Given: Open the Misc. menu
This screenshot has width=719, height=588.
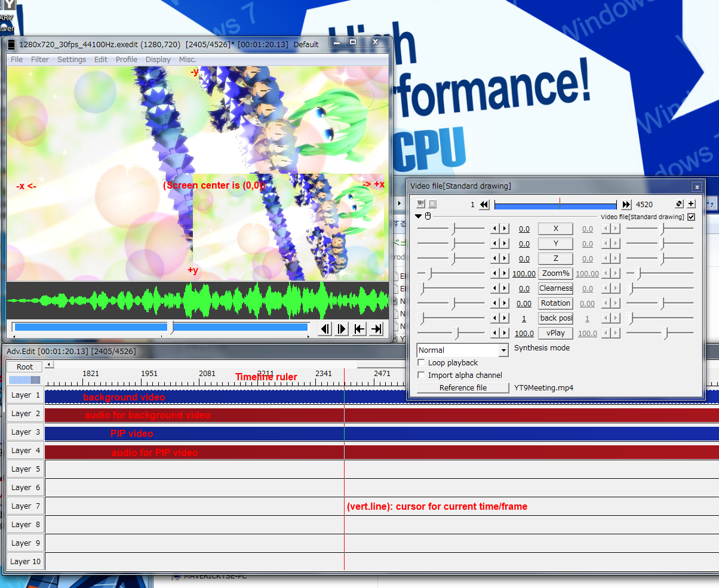Looking at the screenshot, I should click(x=188, y=60).
